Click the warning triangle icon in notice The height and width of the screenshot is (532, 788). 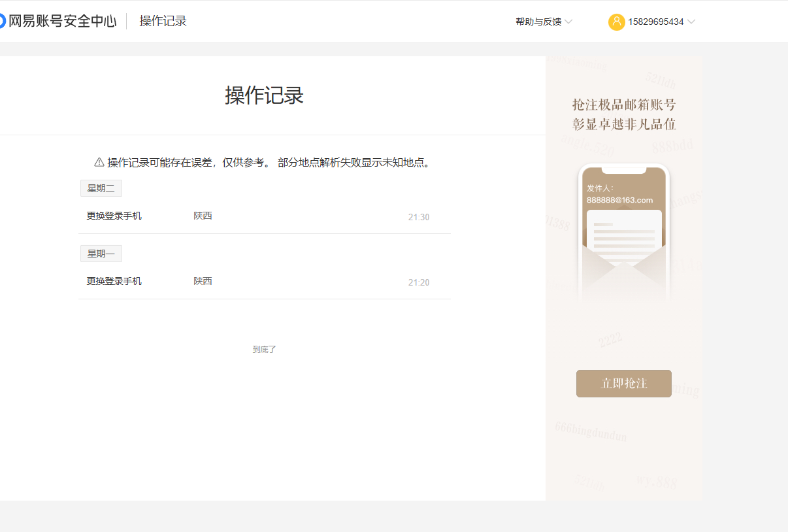click(x=99, y=162)
